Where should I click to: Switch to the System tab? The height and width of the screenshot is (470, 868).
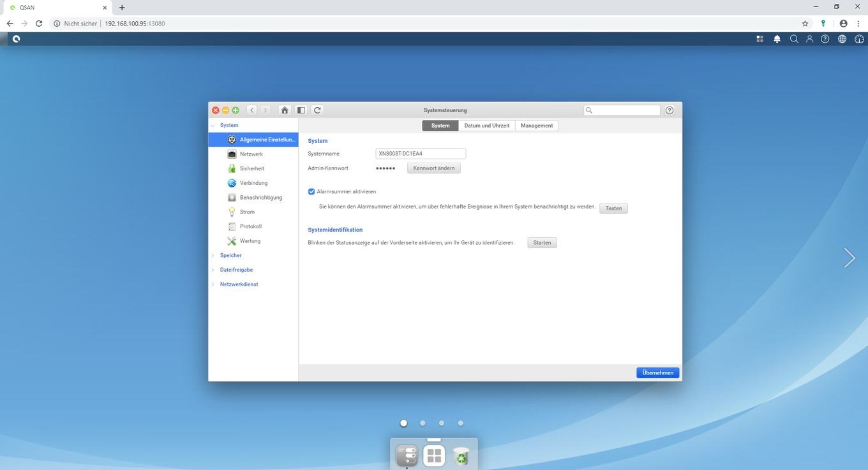pos(440,126)
